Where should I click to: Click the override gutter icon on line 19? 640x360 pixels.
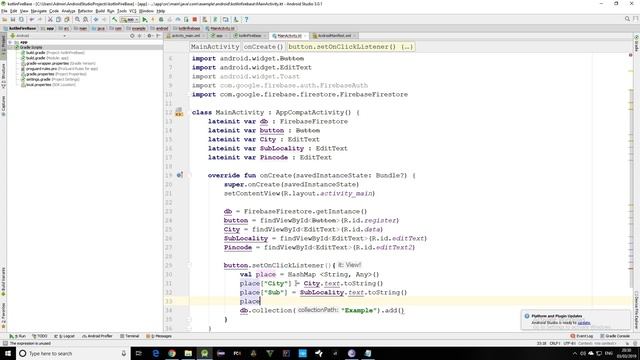coord(179,175)
